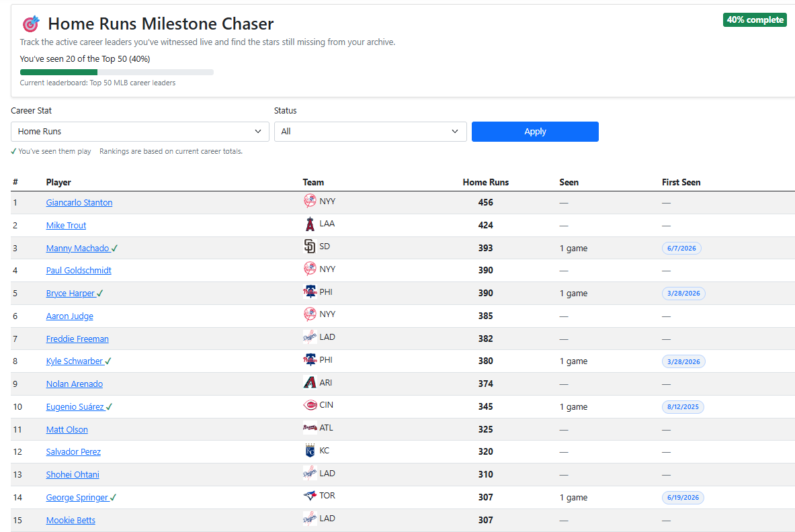Click Dodgers logo in Shohei Ohtani row

(310, 474)
